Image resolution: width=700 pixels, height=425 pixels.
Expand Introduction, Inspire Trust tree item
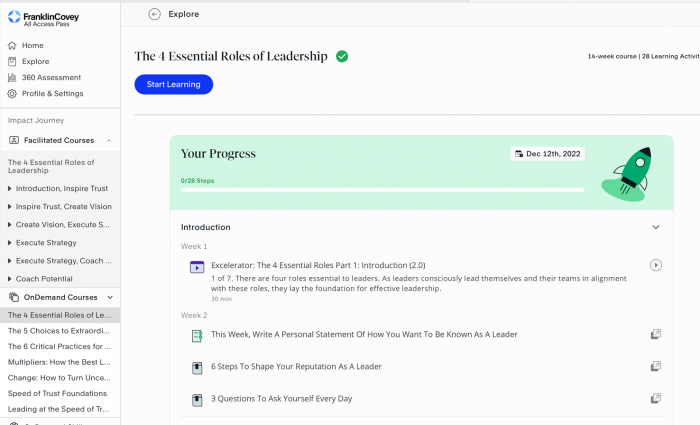pyautogui.click(x=10, y=188)
